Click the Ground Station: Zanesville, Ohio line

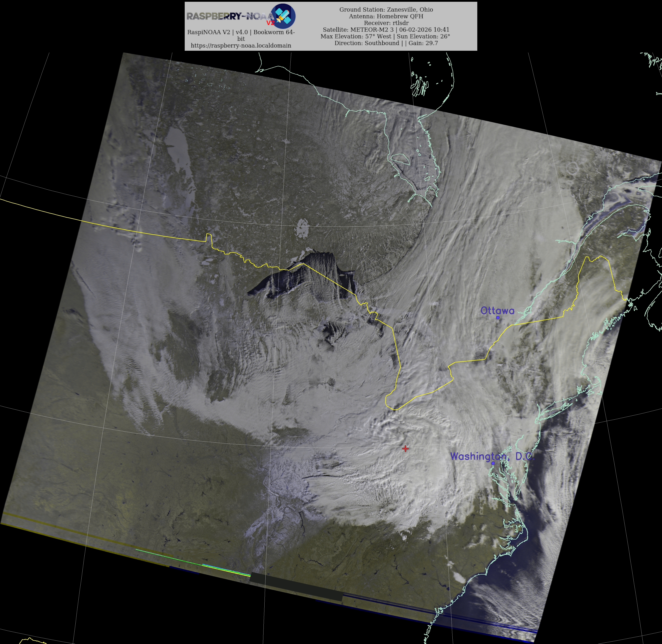386,10
